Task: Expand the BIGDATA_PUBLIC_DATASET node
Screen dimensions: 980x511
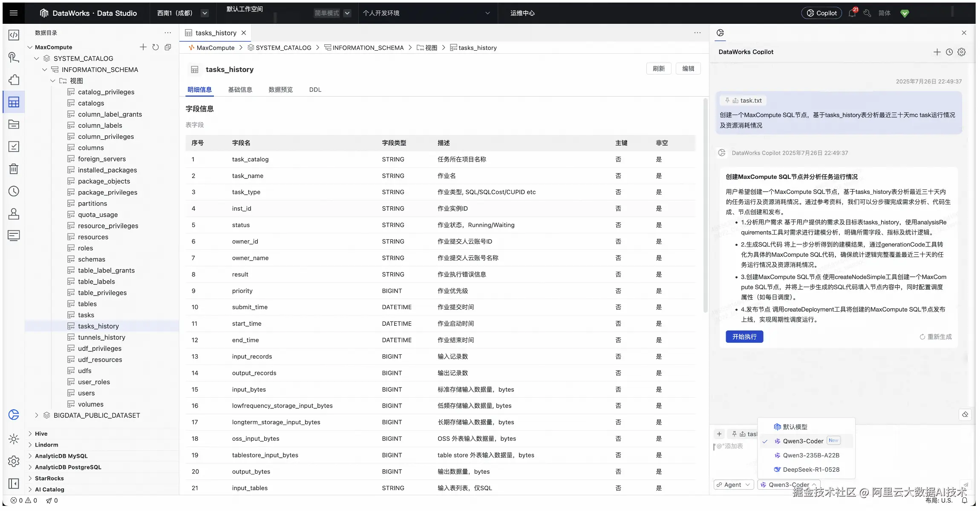Action: 37,415
